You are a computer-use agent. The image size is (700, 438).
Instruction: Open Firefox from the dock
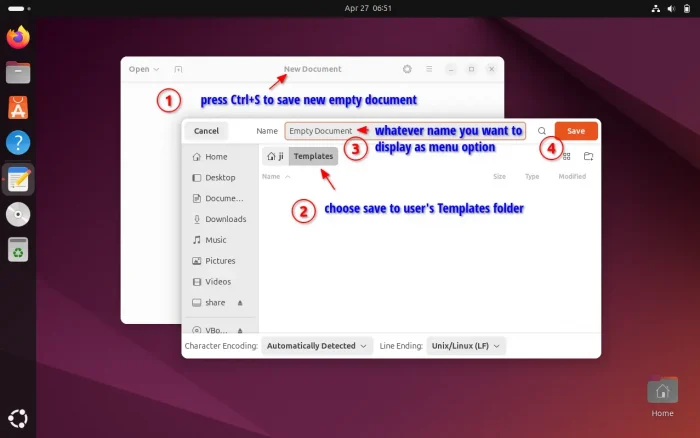(18, 38)
